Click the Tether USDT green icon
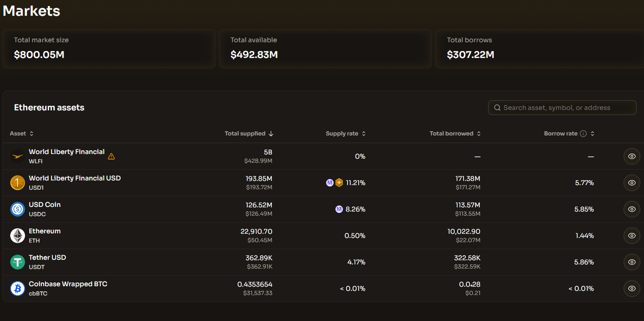The width and height of the screenshot is (644, 321). click(x=18, y=262)
